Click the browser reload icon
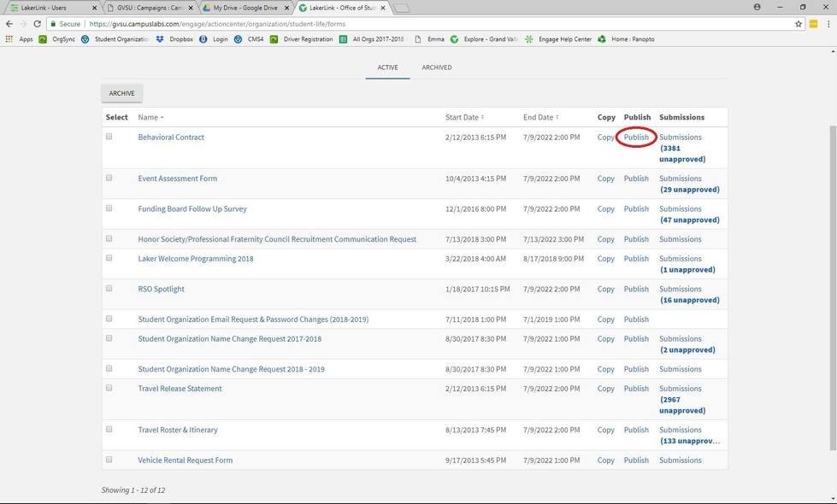The image size is (837, 504). click(38, 24)
